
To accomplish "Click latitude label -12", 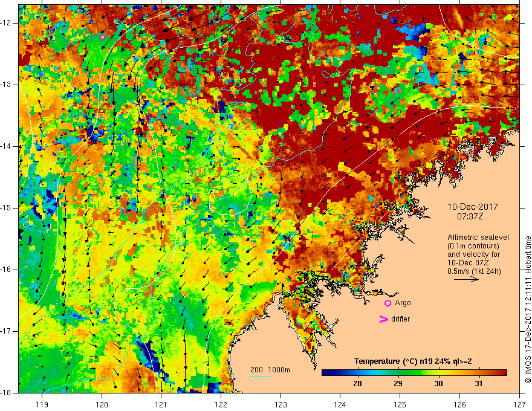I will pos(6,23).
